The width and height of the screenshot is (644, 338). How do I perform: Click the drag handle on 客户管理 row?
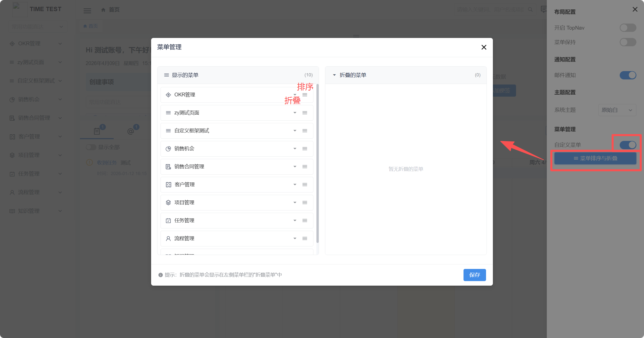point(305,184)
